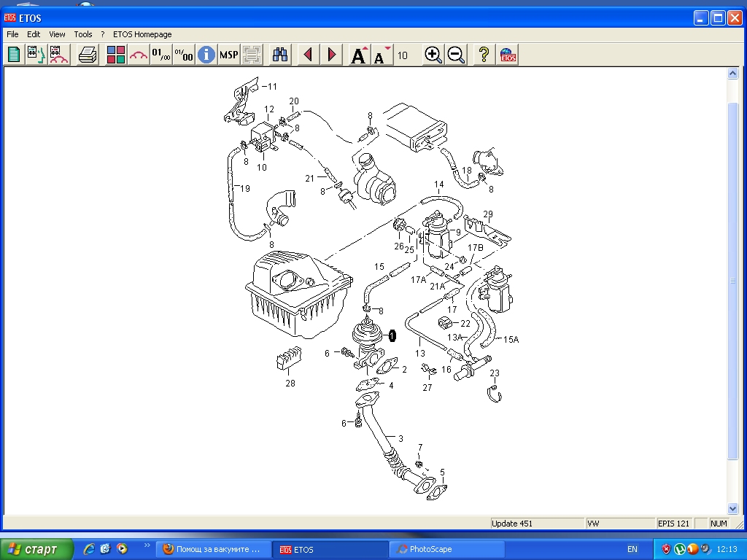Click the blue information icon
747x560 pixels.
click(x=206, y=55)
